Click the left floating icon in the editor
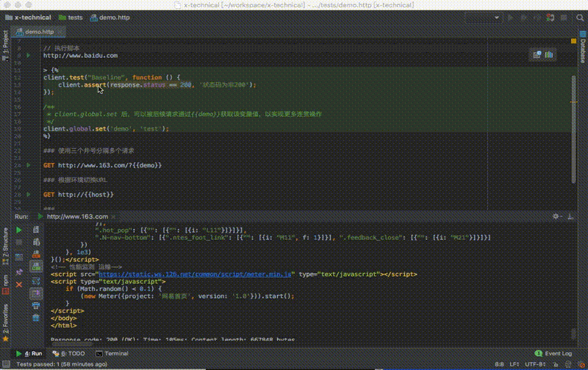Screen dimensions: 588x370 (537, 54)
